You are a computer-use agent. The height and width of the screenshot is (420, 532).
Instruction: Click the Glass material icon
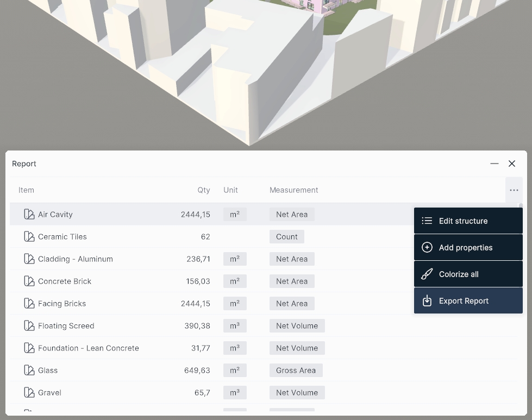[x=29, y=371]
